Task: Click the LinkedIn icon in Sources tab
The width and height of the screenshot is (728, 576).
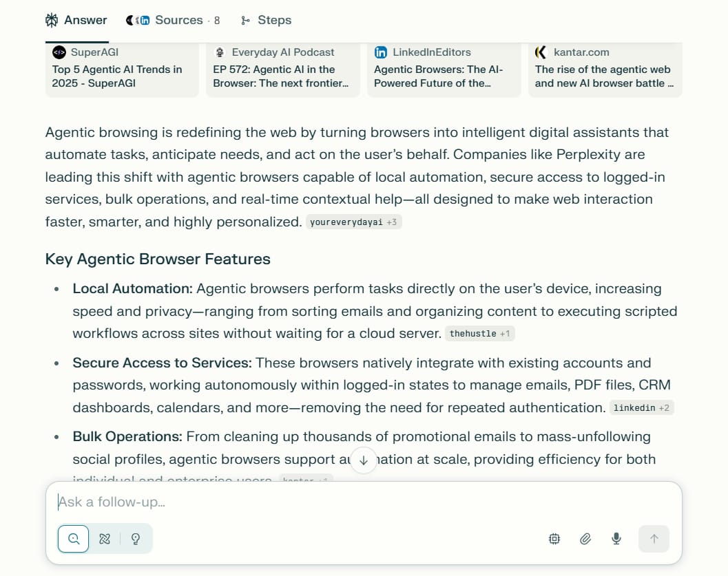Action: pyautogui.click(x=145, y=21)
